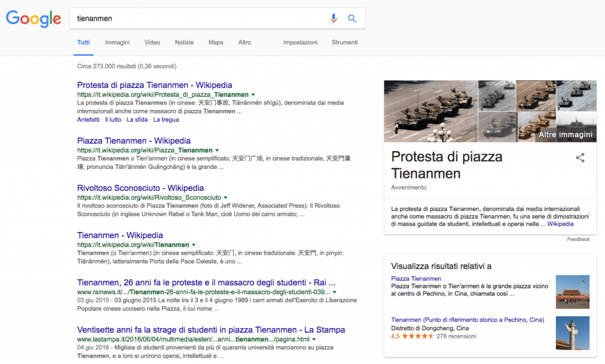Expand dropdown arrow next to Rivoltoso_Sconosciuto URL
The height and width of the screenshot is (364, 605).
tap(225, 197)
